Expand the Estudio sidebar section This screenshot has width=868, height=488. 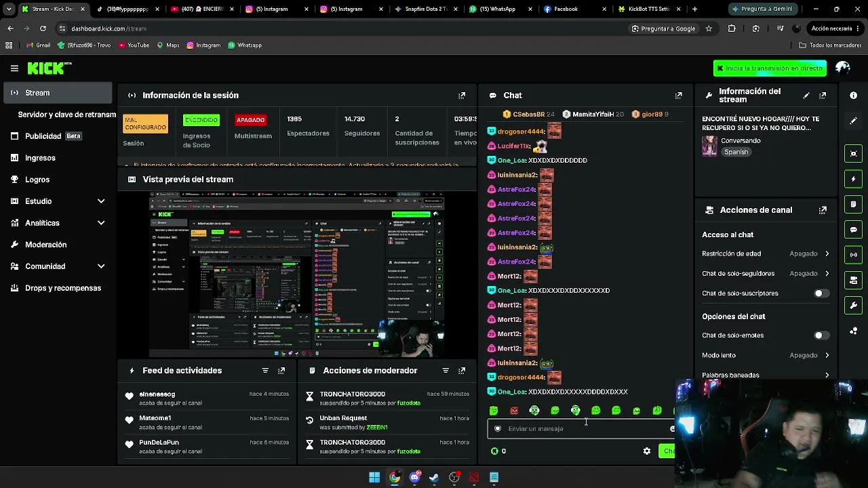click(x=58, y=201)
